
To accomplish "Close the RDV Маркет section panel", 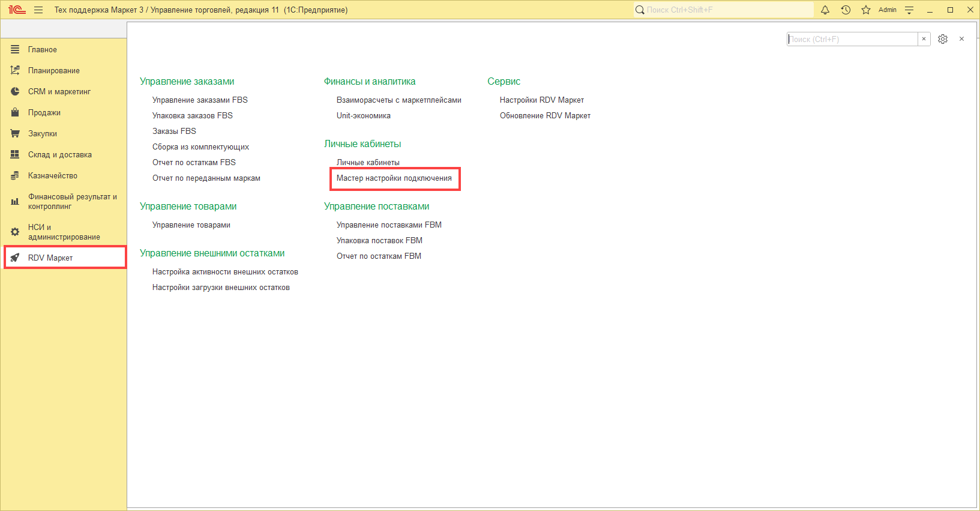I will tap(961, 39).
